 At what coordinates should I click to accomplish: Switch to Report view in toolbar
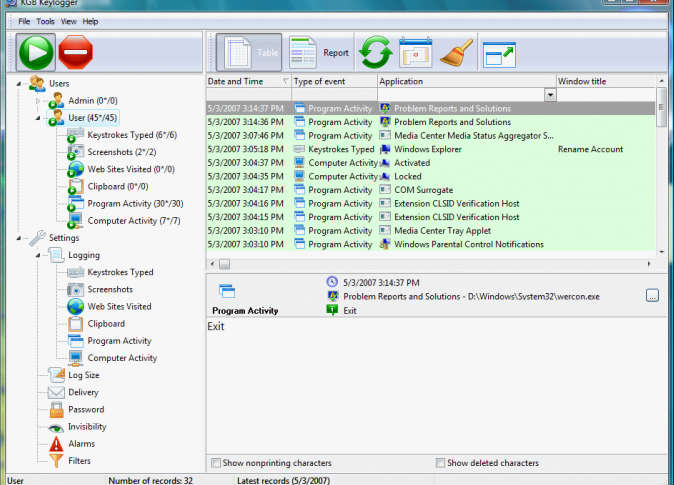(x=320, y=52)
